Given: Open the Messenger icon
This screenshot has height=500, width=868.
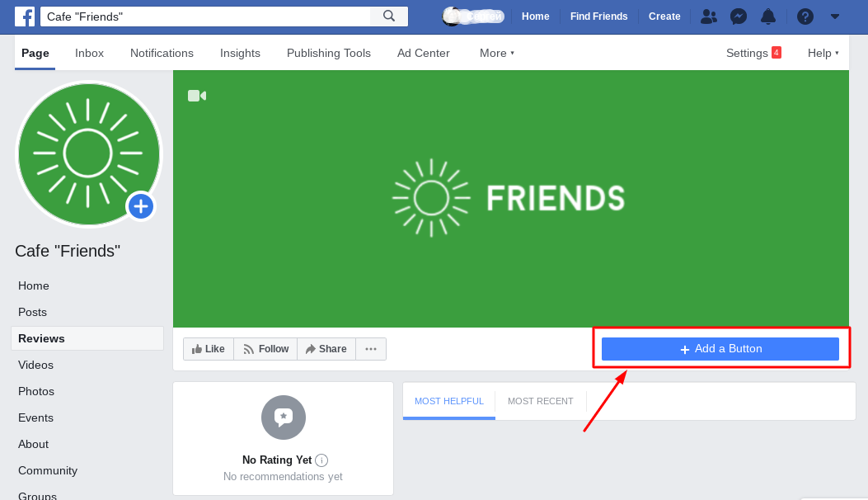Looking at the screenshot, I should (739, 17).
